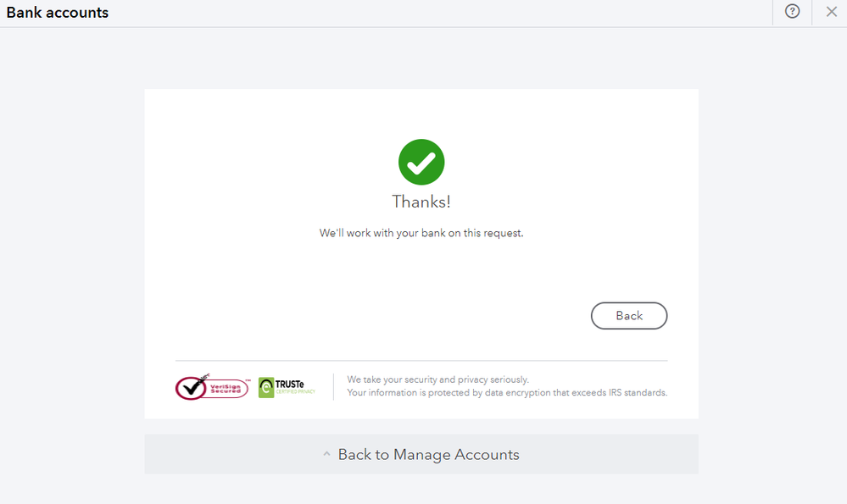The width and height of the screenshot is (847, 504).
Task: Click the word 'Secured' in VeriSign badge
Action: [226, 390]
